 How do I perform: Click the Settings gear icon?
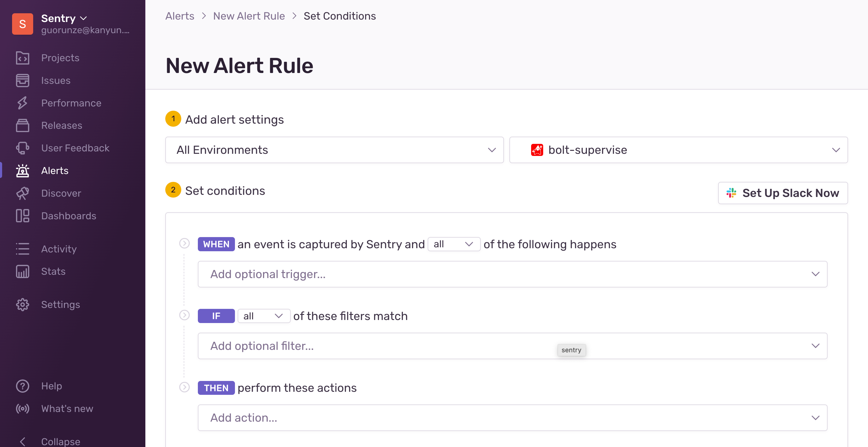click(x=23, y=304)
